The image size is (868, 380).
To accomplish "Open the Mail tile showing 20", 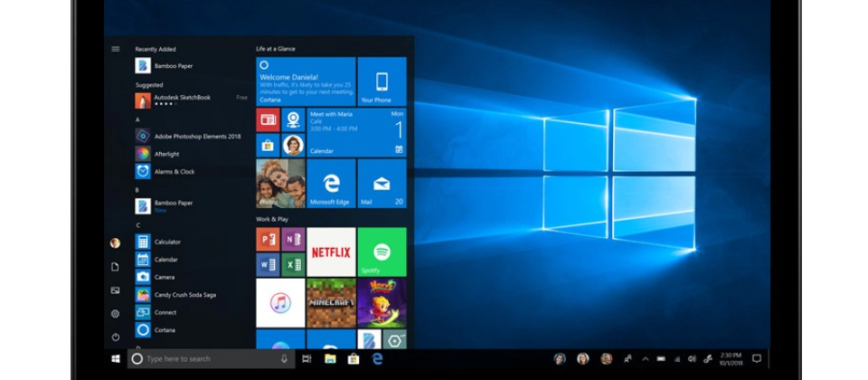I will click(382, 184).
